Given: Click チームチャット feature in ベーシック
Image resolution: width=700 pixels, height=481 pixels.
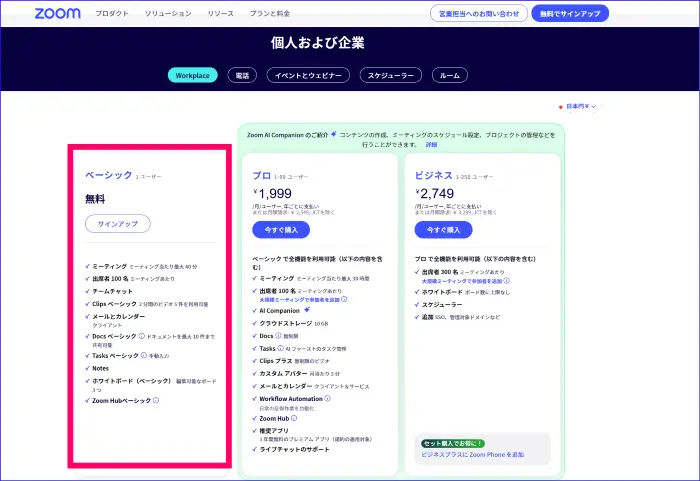Looking at the screenshot, I should (112, 291).
